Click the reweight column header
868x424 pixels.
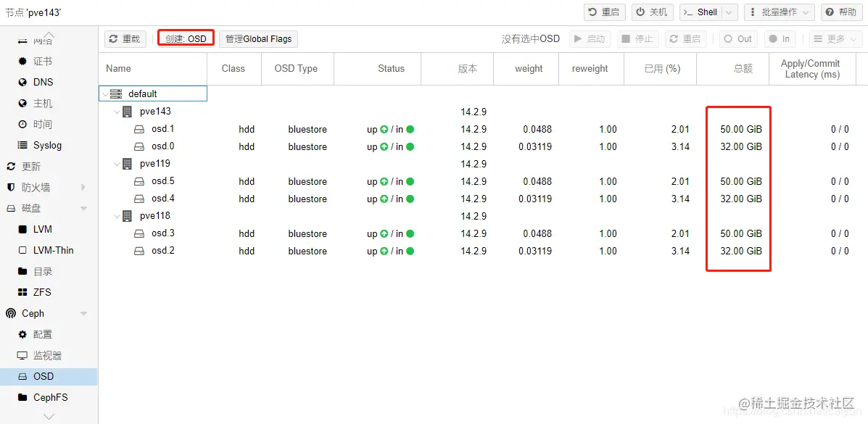(x=591, y=69)
